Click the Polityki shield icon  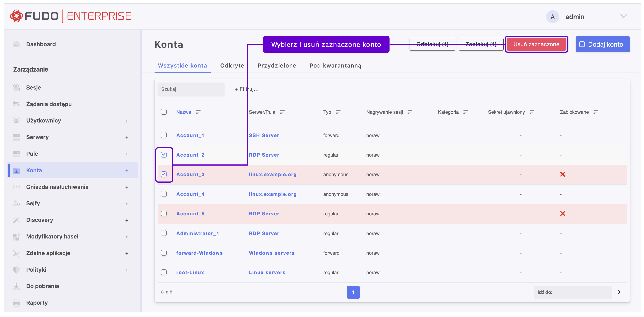point(17,270)
